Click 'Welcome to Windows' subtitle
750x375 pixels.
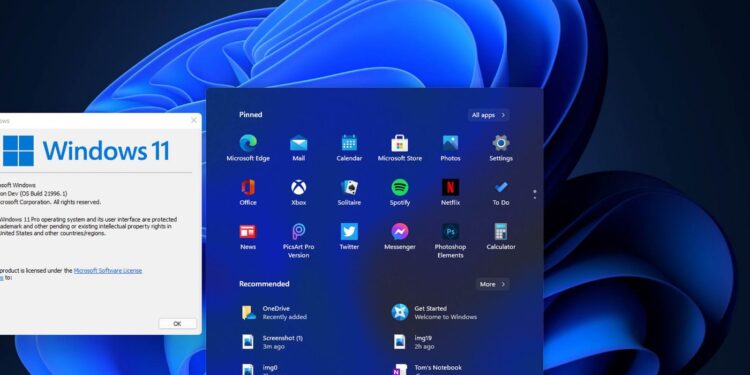click(x=445, y=317)
